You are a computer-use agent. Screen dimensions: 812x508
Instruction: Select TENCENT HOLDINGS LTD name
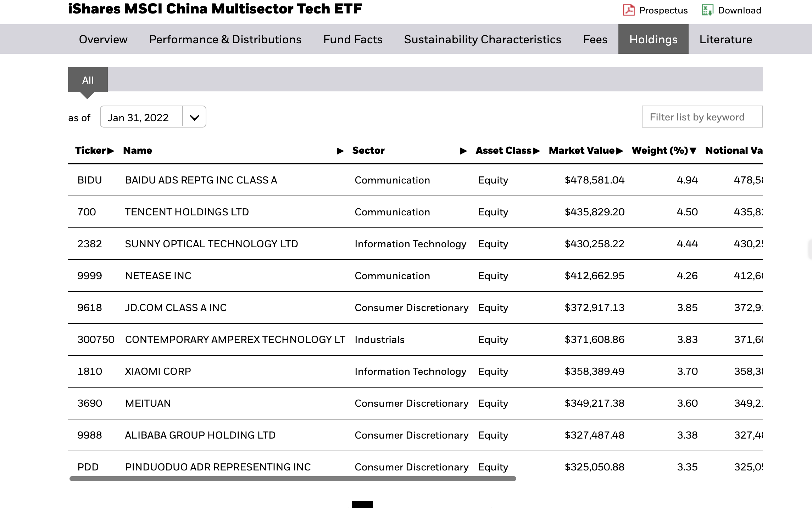click(187, 212)
